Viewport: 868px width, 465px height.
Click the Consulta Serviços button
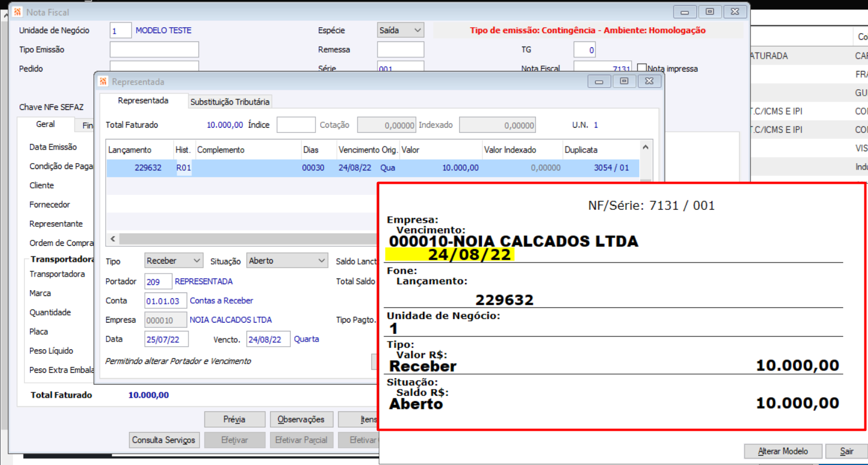coord(165,440)
